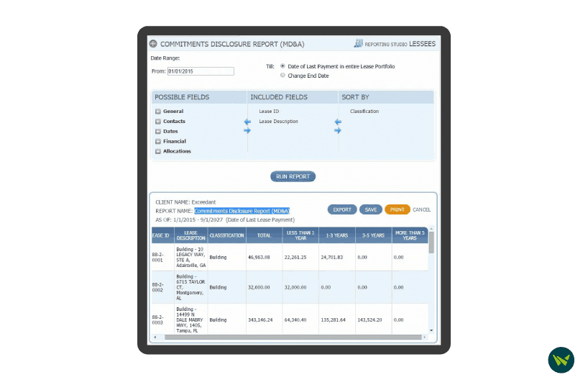Screen dimensions: 588x380
Task: Click the Run Report button
Action: click(293, 176)
